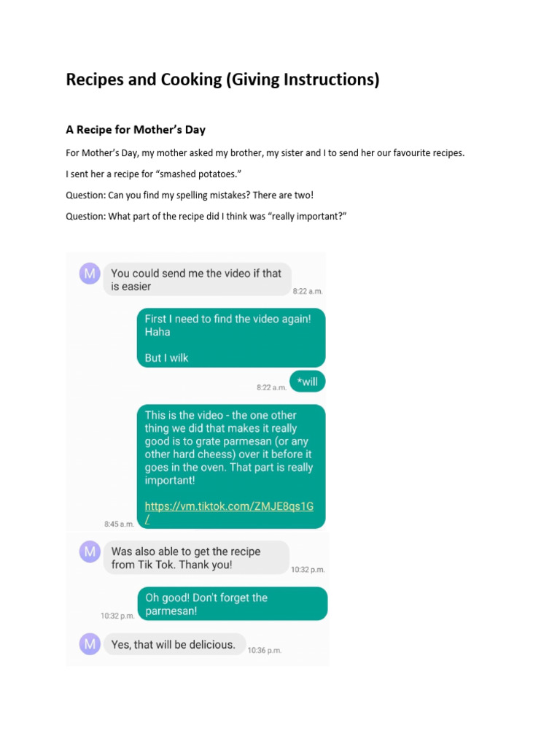Select the "Oh good! Don't forget the parmesan" bubble
Image resolution: width=560 pixels, height=747 pixels.
[x=233, y=603]
